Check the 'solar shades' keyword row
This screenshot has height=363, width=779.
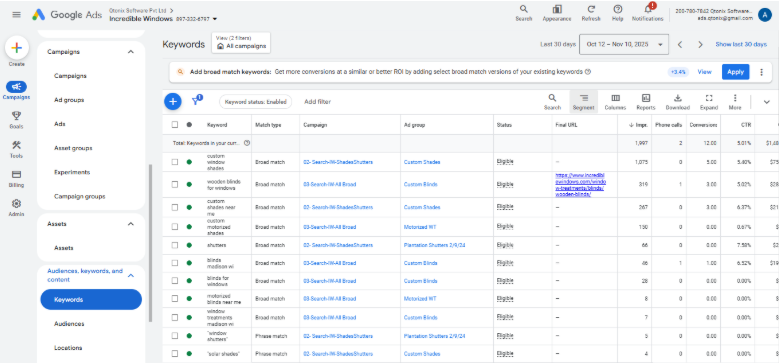pyautogui.click(x=174, y=354)
